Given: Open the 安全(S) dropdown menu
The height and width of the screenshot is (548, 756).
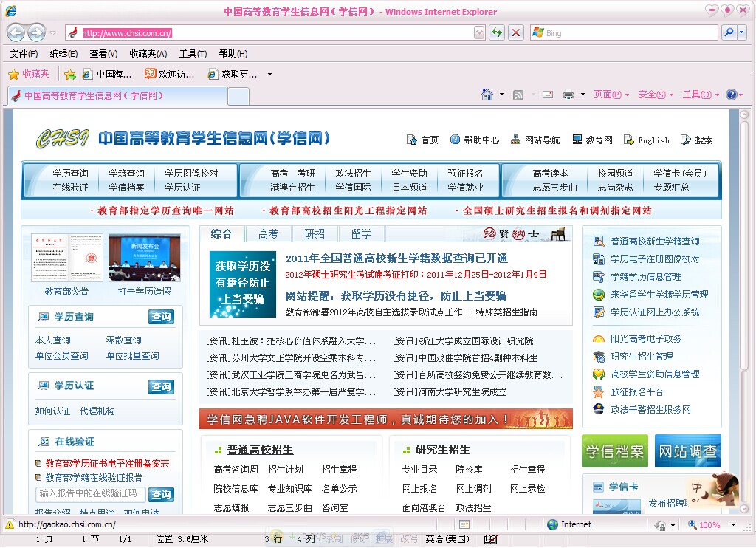Looking at the screenshot, I should pyautogui.click(x=656, y=95).
